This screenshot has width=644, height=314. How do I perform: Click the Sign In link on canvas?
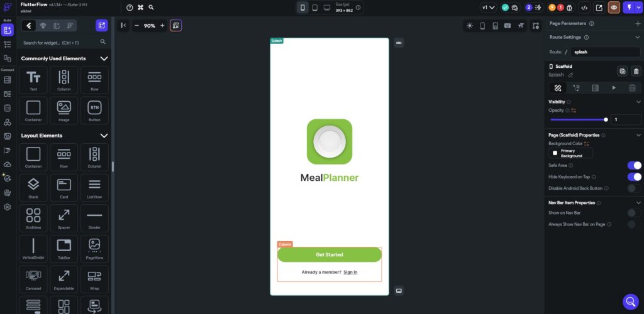[x=350, y=272]
